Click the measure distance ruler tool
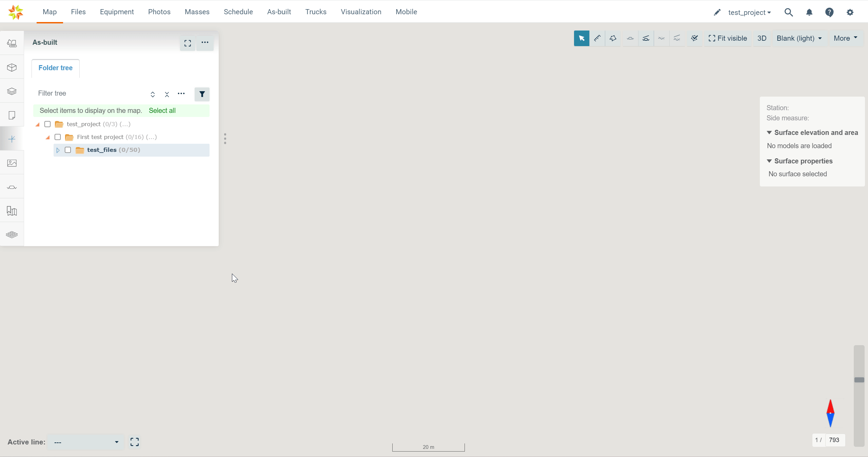Screen dimensions: 868x457 [x=597, y=38]
